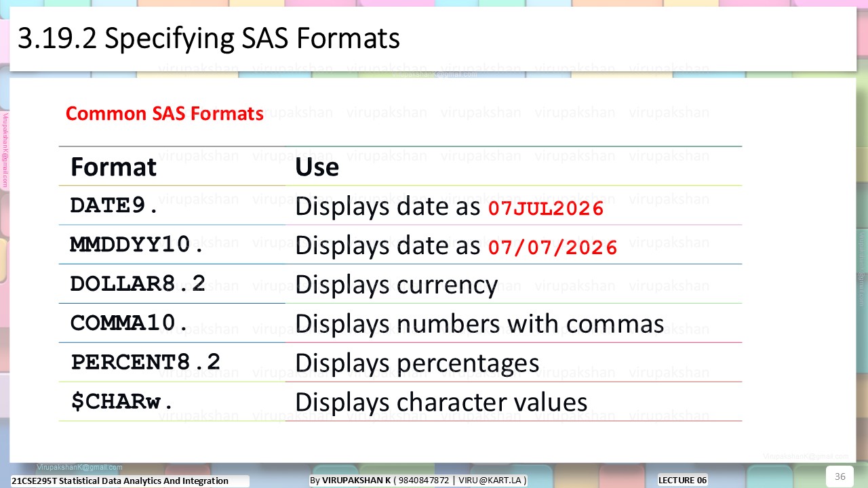868x488 pixels.
Task: Click the slide title '3.19.2 Specifying SAS Formats'
Action: (209, 39)
